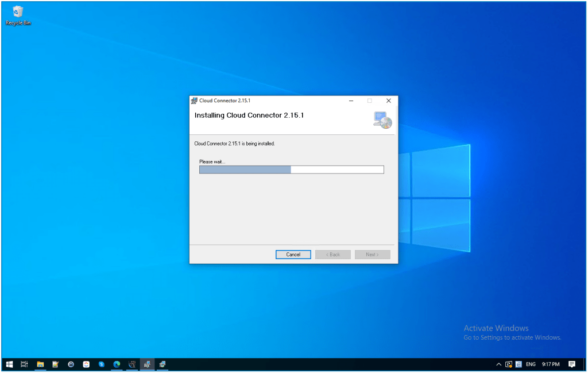This screenshot has height=373, width=588.
Task: Close the Cloud Connector 2.15.1 window
Action: (388, 101)
